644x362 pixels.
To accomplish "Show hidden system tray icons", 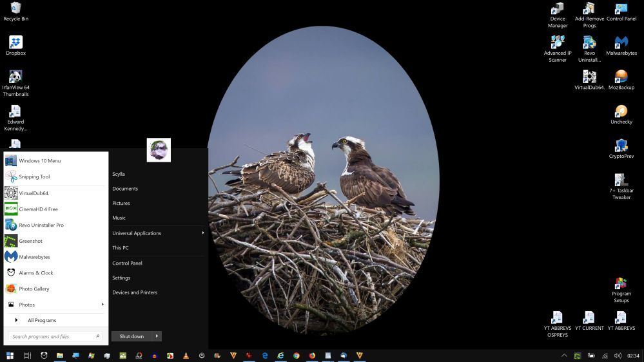I will click(564, 356).
